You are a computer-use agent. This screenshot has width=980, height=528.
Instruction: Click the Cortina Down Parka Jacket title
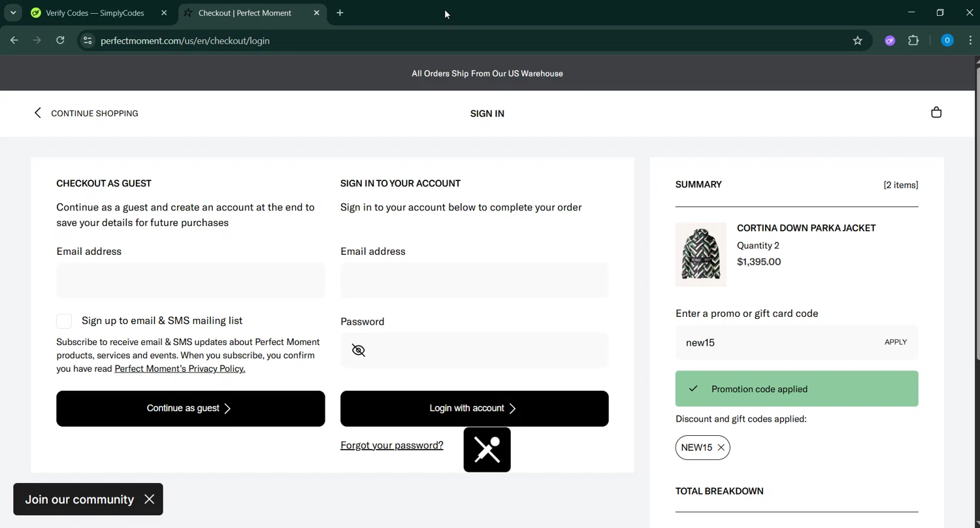pyautogui.click(x=806, y=228)
